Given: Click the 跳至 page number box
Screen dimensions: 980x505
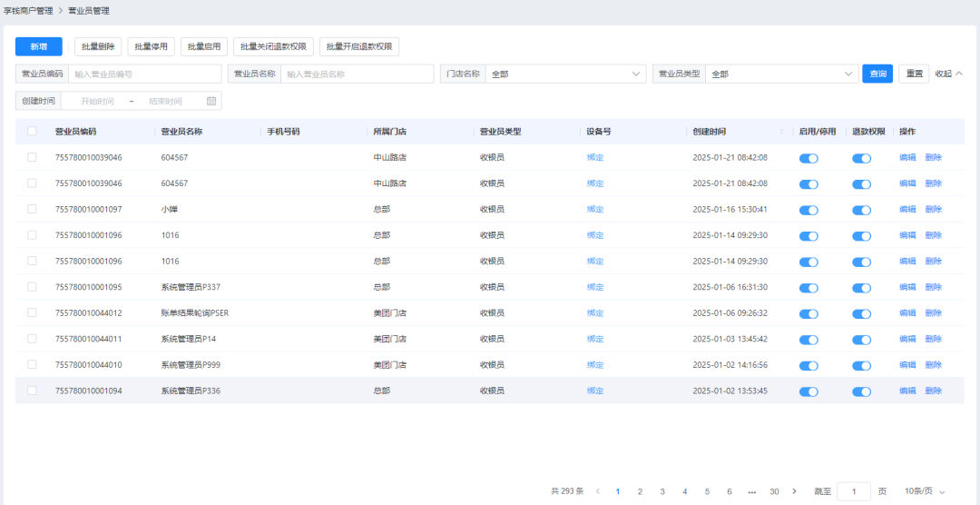Looking at the screenshot, I should point(854,491).
